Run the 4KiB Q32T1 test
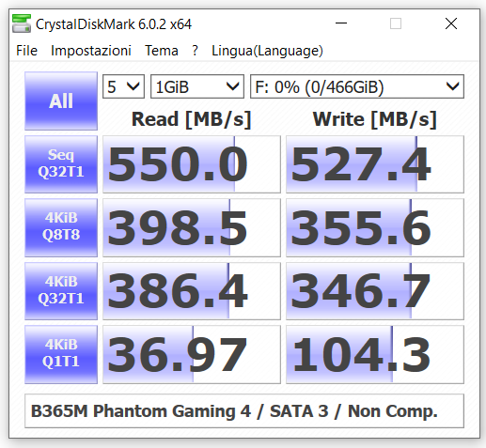Image resolution: width=486 pixels, height=448 pixels. [x=61, y=291]
